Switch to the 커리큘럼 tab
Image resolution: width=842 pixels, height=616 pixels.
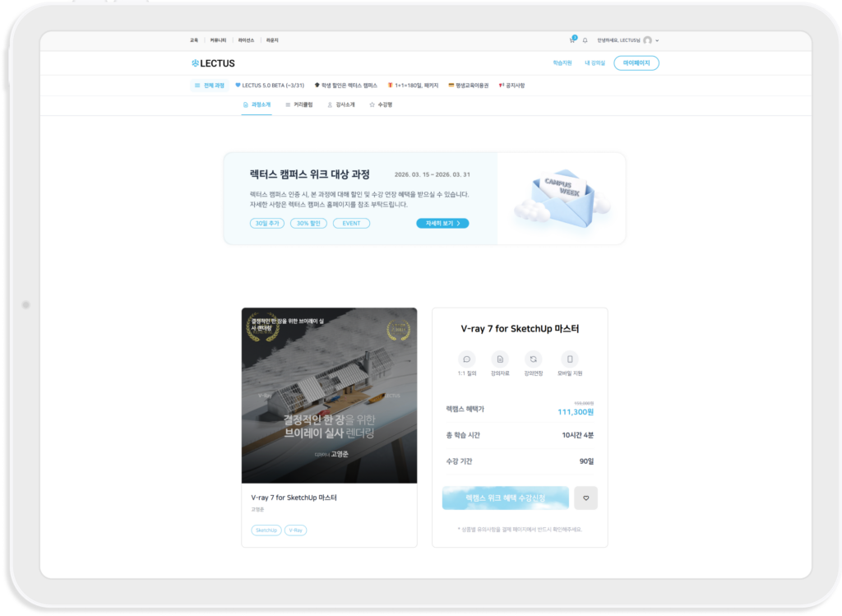point(298,105)
